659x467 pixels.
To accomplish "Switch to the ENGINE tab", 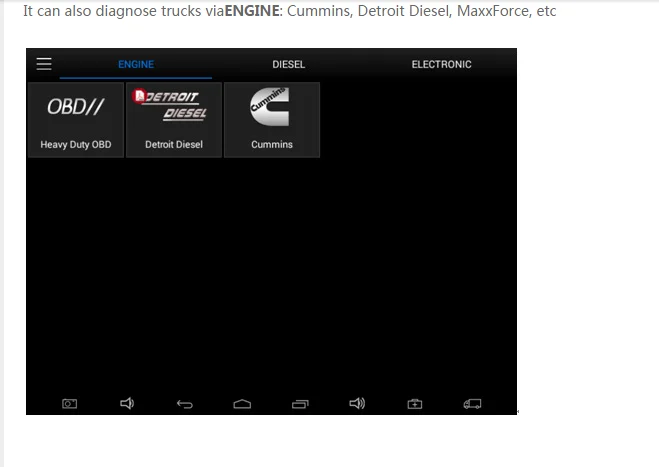I will point(136,64).
